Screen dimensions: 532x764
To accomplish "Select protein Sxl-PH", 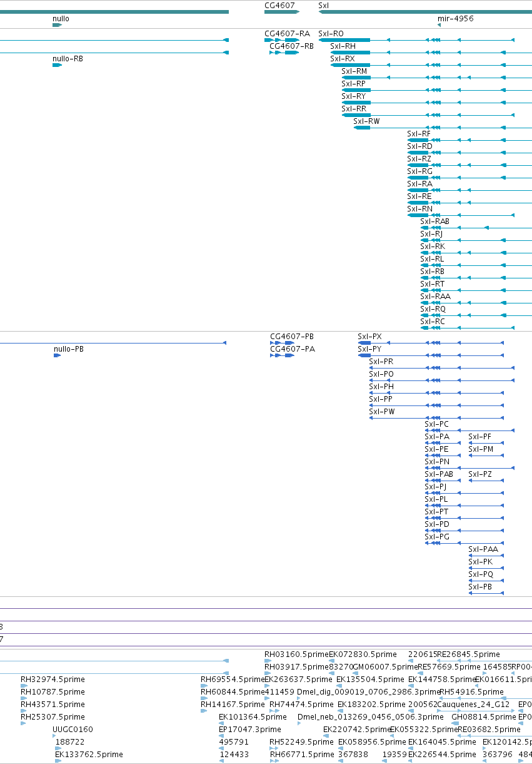I will click(381, 387).
